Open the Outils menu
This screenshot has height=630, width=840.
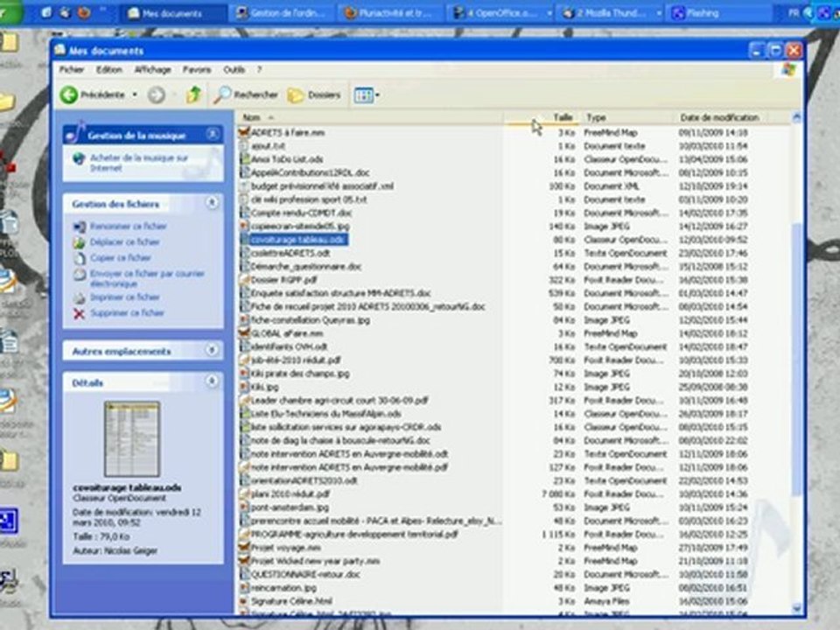click(234, 70)
